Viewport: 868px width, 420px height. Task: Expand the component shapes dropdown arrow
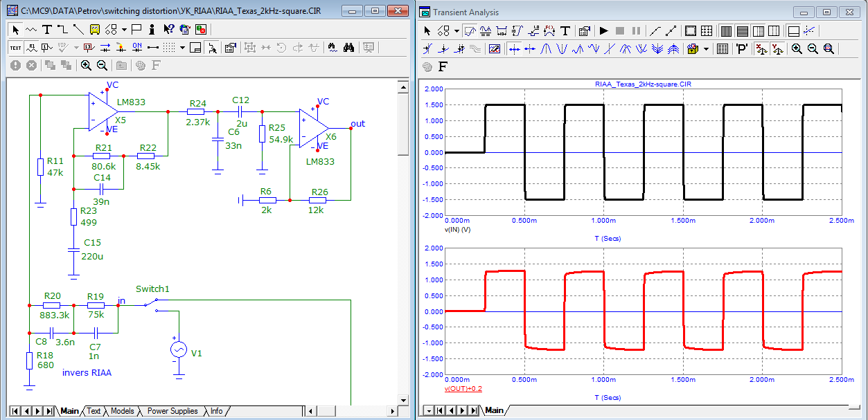[124, 29]
